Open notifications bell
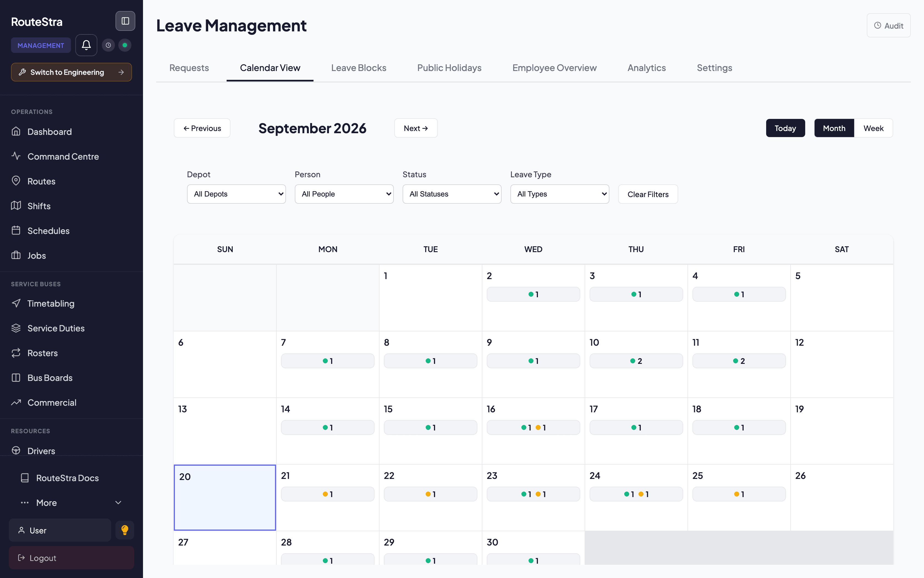Image resolution: width=924 pixels, height=578 pixels. tap(86, 45)
